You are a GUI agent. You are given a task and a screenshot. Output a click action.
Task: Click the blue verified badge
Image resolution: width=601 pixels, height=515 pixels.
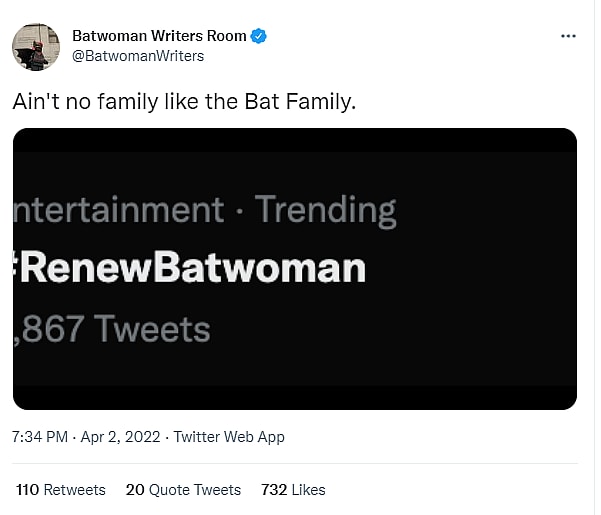coord(259,36)
